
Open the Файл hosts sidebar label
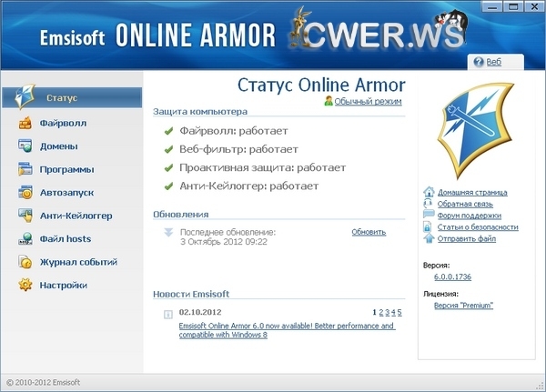(66, 239)
